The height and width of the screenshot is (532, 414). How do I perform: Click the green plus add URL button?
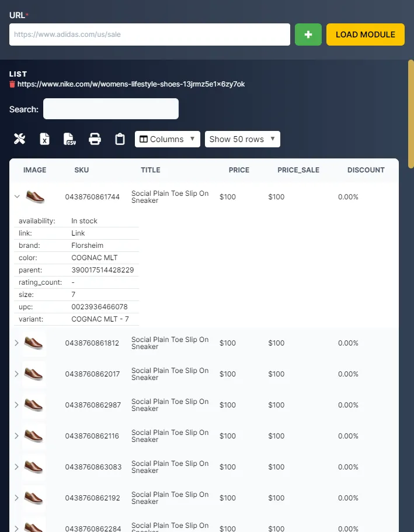(308, 34)
